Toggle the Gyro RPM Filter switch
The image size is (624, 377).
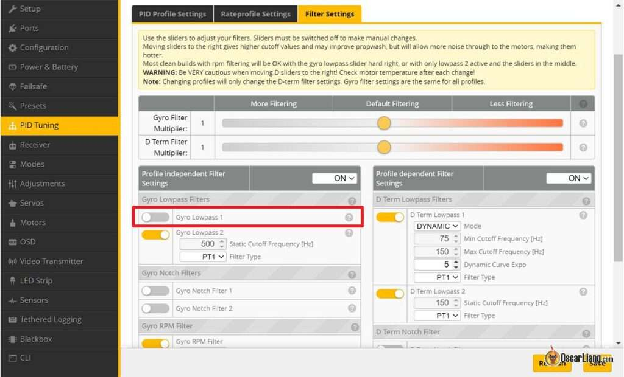[155, 344]
